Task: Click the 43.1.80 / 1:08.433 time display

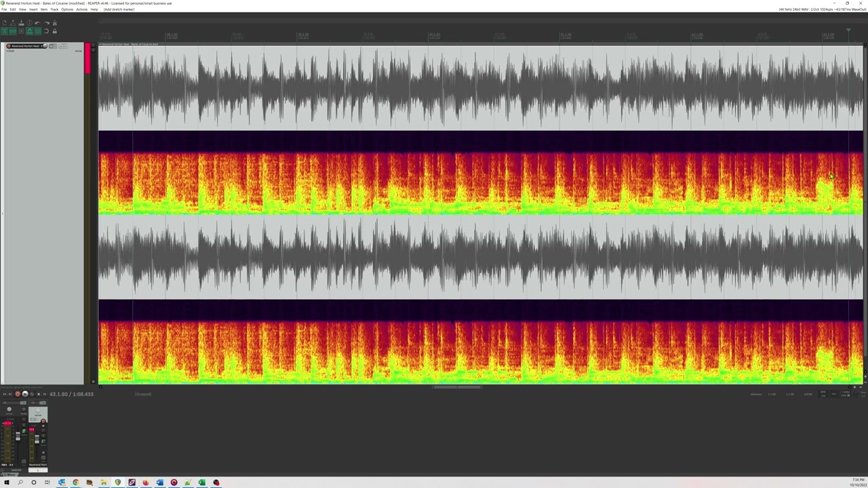Action: (x=71, y=394)
